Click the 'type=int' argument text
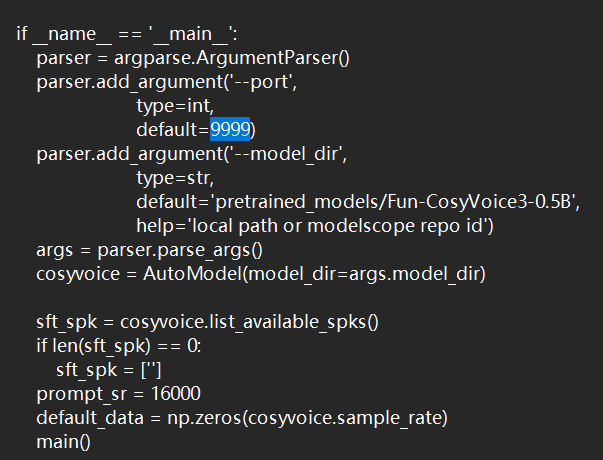The image size is (603, 460). click(175, 106)
